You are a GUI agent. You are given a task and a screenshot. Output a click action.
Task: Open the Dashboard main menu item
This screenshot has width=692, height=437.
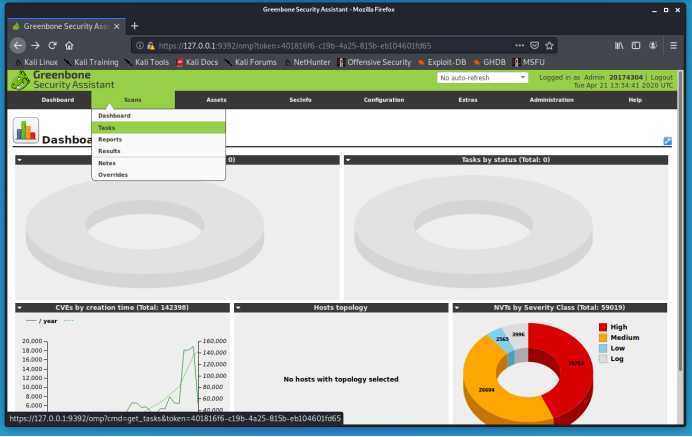click(x=58, y=100)
